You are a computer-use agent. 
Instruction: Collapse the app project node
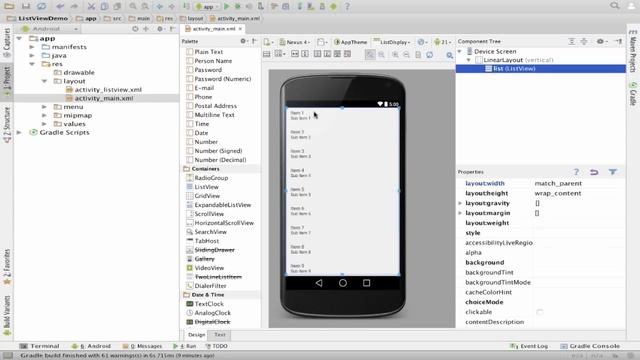(19, 38)
